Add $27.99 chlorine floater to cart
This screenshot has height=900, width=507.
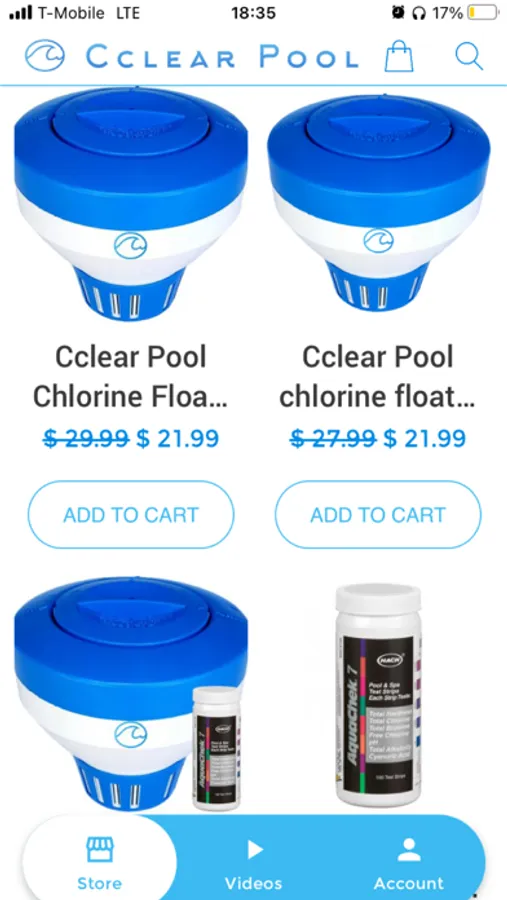(378, 514)
